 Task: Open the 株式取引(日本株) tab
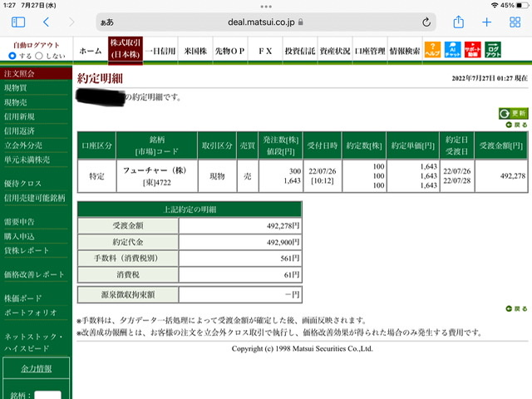point(126,50)
